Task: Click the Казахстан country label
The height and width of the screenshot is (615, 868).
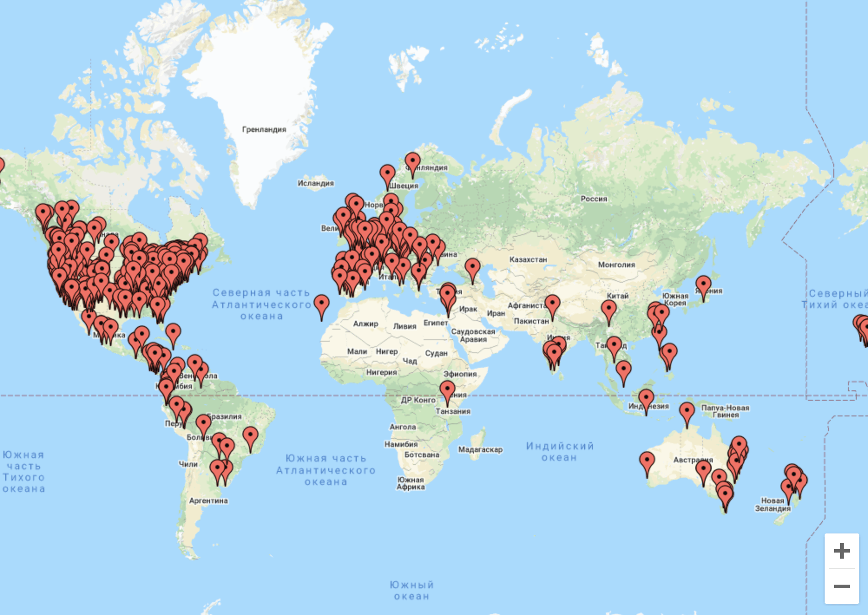Action: [528, 259]
